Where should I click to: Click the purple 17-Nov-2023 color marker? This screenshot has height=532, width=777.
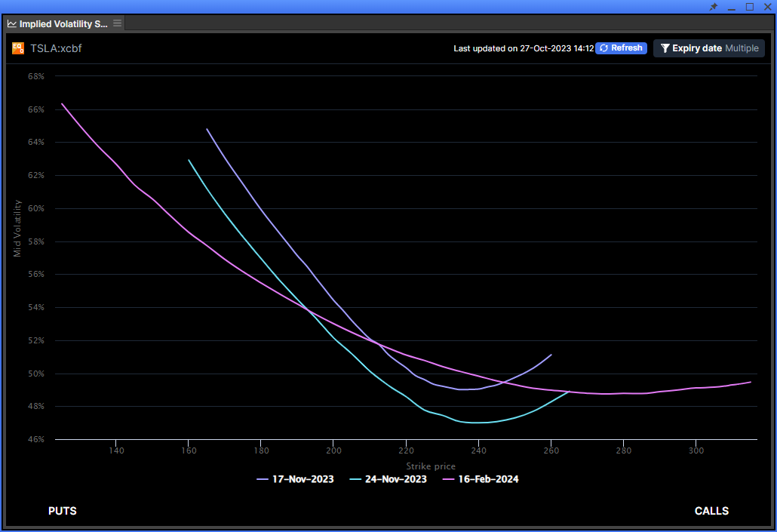point(262,479)
